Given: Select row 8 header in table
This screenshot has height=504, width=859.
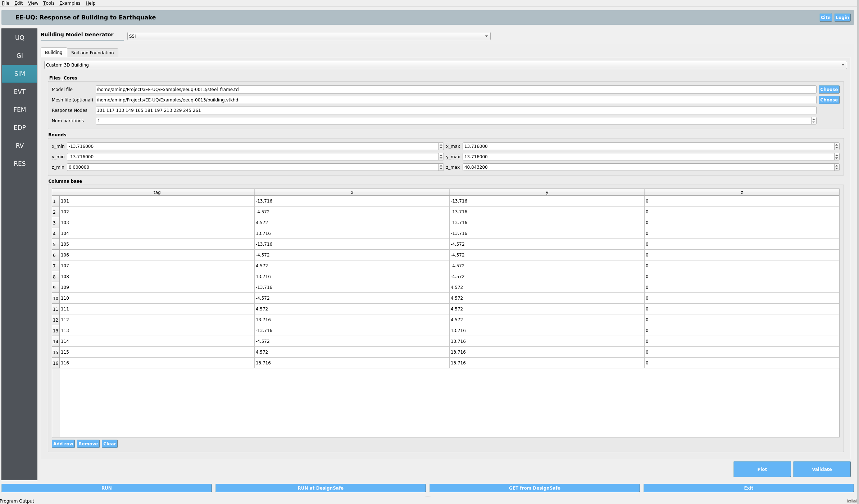Looking at the screenshot, I should coord(55,277).
